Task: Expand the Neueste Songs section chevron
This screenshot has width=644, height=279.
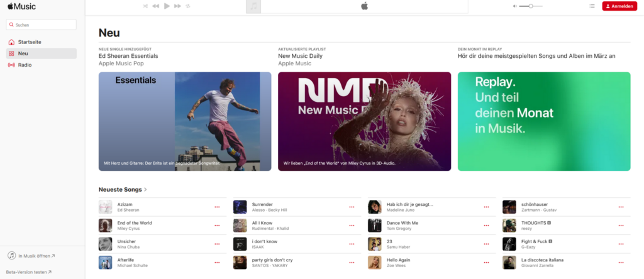Action: pos(145,190)
